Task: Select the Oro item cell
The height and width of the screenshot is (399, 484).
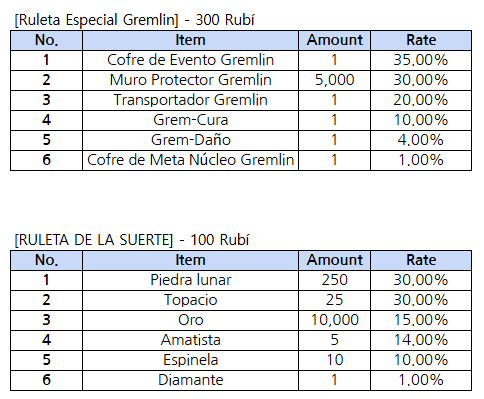Action: tap(190, 320)
